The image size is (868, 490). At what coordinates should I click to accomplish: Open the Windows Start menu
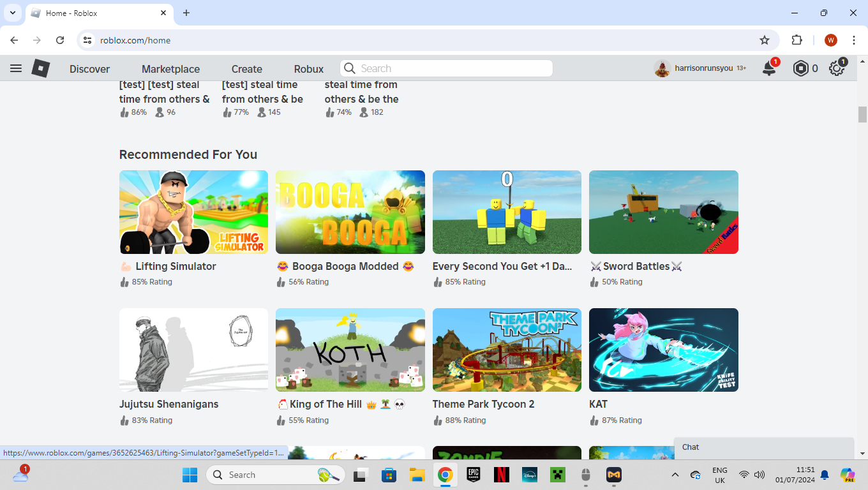pos(190,475)
